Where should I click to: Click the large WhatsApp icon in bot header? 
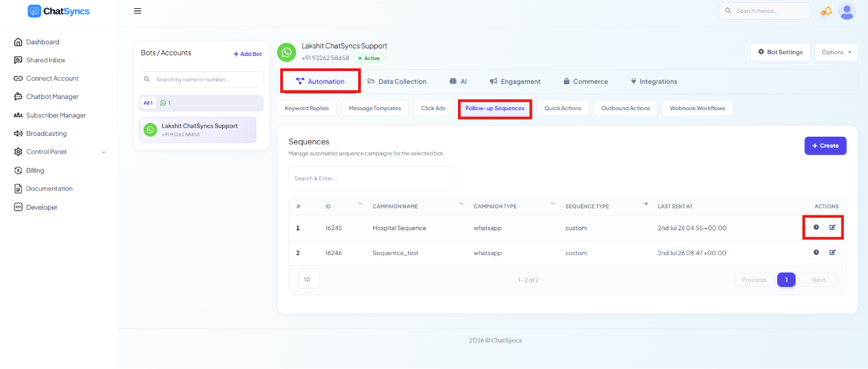[286, 52]
